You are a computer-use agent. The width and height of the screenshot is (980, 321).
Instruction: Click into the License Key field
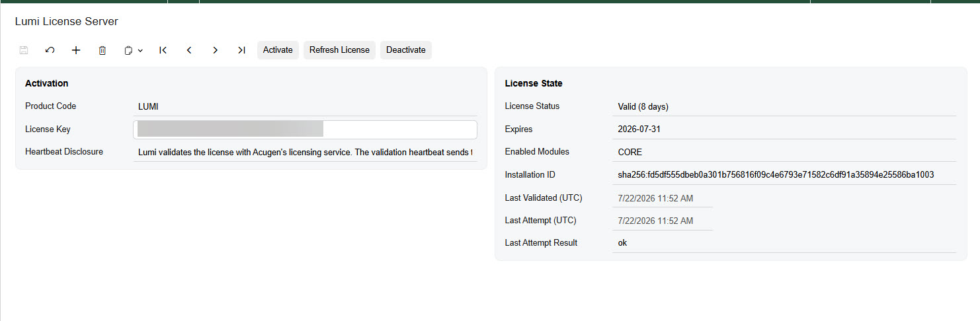[305, 129]
